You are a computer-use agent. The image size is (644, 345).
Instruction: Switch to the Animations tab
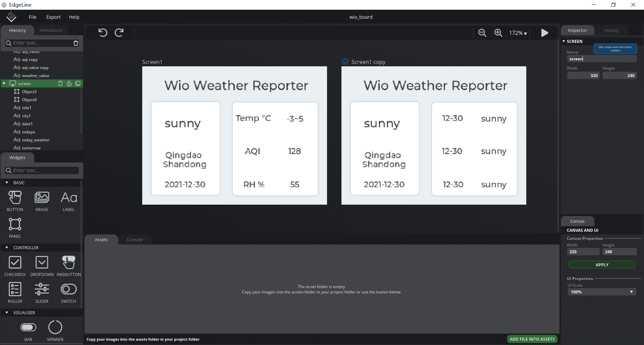pos(51,30)
